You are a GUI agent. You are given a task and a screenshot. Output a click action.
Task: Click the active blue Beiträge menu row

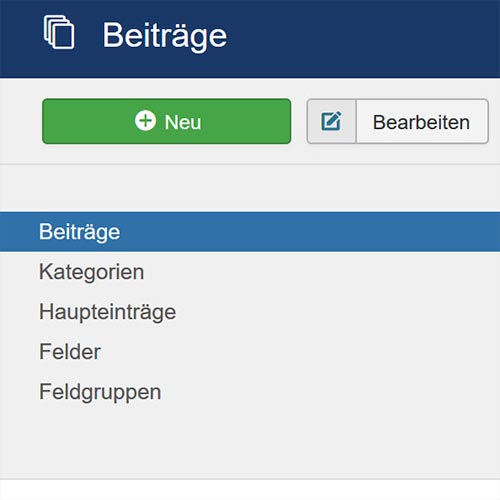click(x=250, y=232)
